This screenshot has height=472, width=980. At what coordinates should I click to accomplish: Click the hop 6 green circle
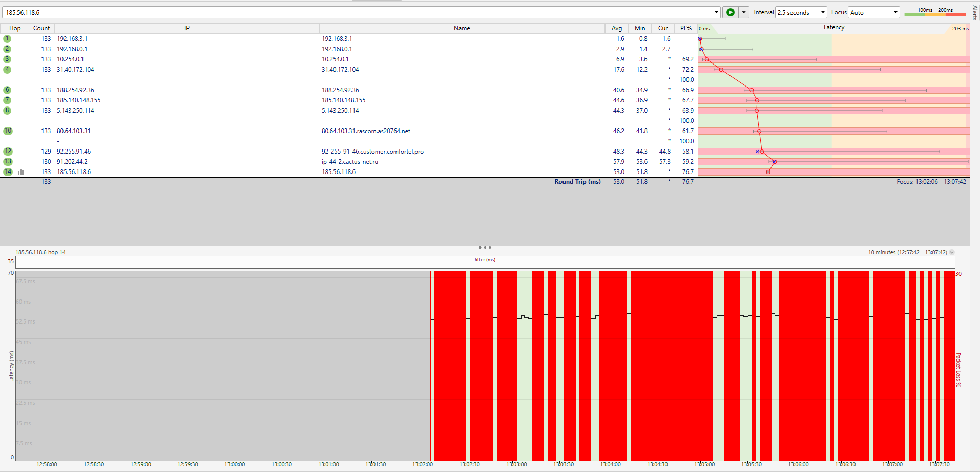coord(7,90)
